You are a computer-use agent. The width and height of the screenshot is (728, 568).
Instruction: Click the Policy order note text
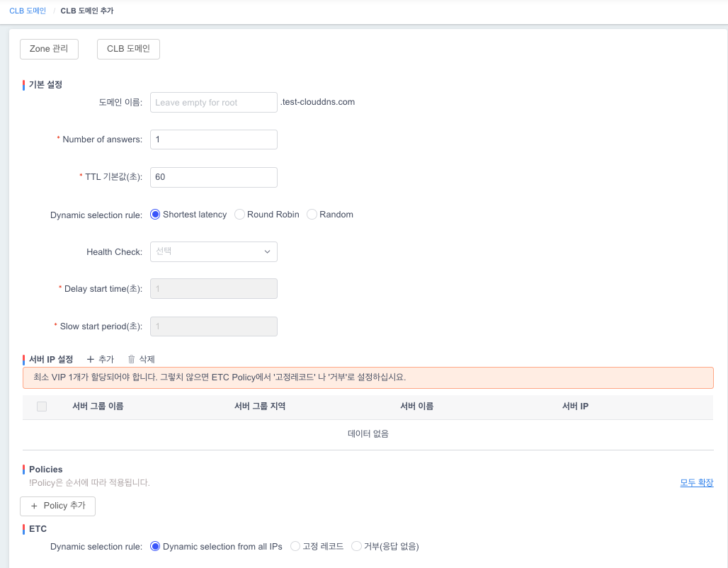89,482
